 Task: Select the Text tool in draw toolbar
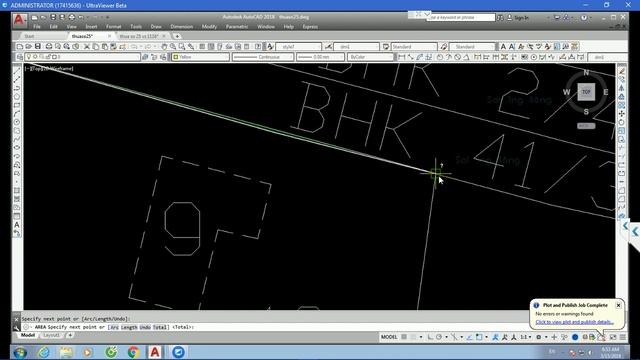coord(17,224)
